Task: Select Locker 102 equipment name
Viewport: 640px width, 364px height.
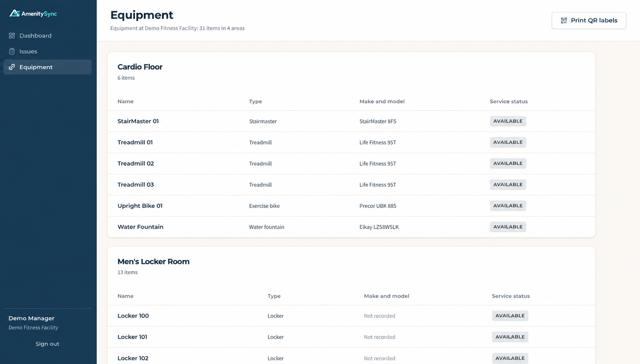Action: (133, 358)
